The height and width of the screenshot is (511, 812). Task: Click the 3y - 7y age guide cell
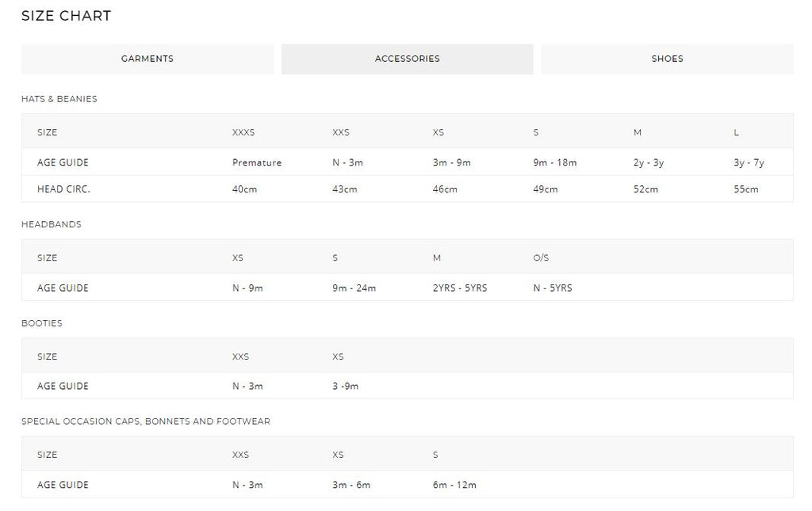[749, 162]
